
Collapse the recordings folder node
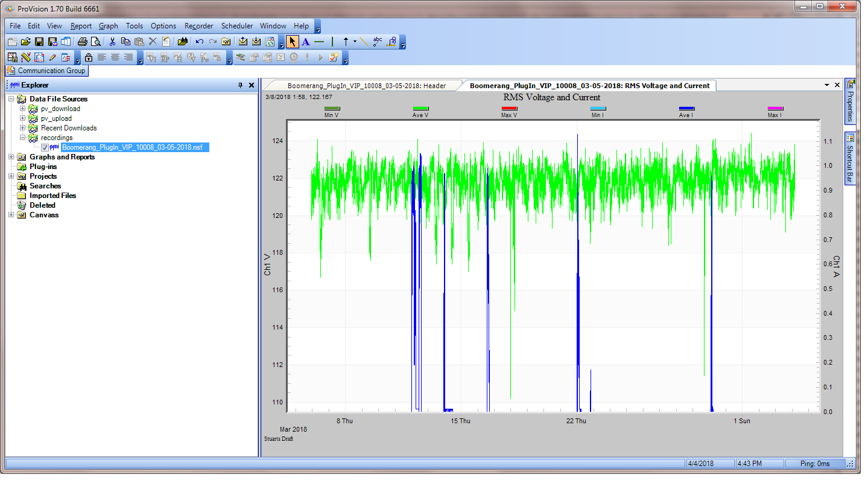[23, 138]
